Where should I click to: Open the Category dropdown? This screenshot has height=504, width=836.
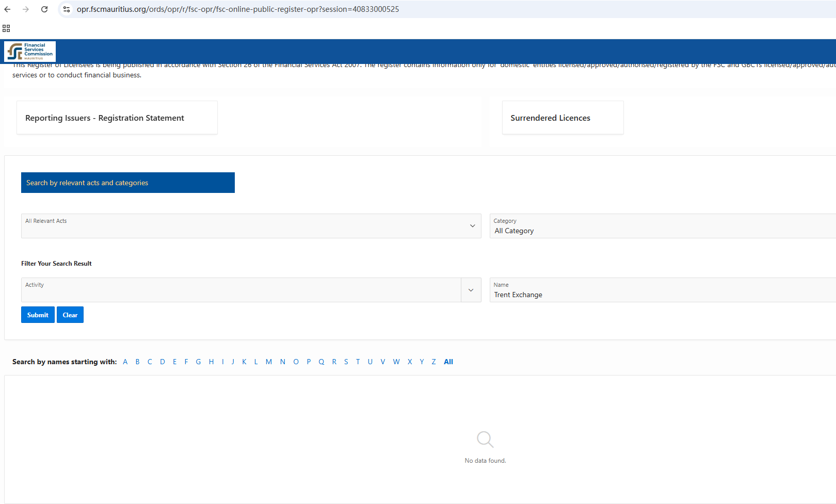pos(661,226)
